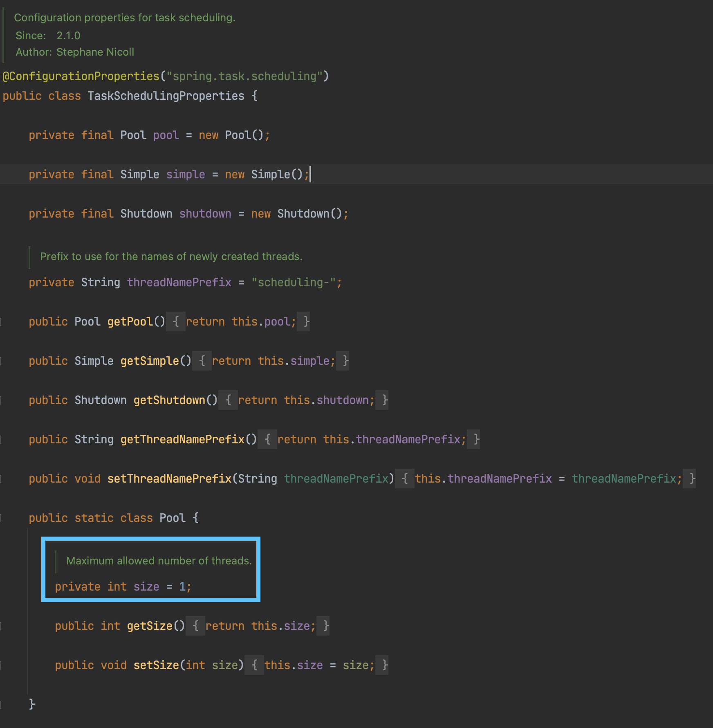Image resolution: width=713 pixels, height=728 pixels.
Task: Click the getSimple method name
Action: click(x=150, y=361)
